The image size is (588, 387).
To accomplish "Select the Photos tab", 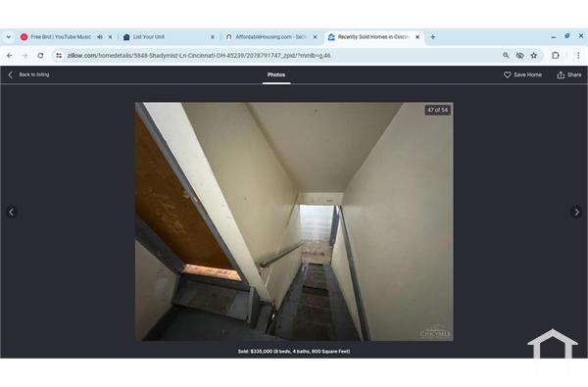I will coord(276,75).
